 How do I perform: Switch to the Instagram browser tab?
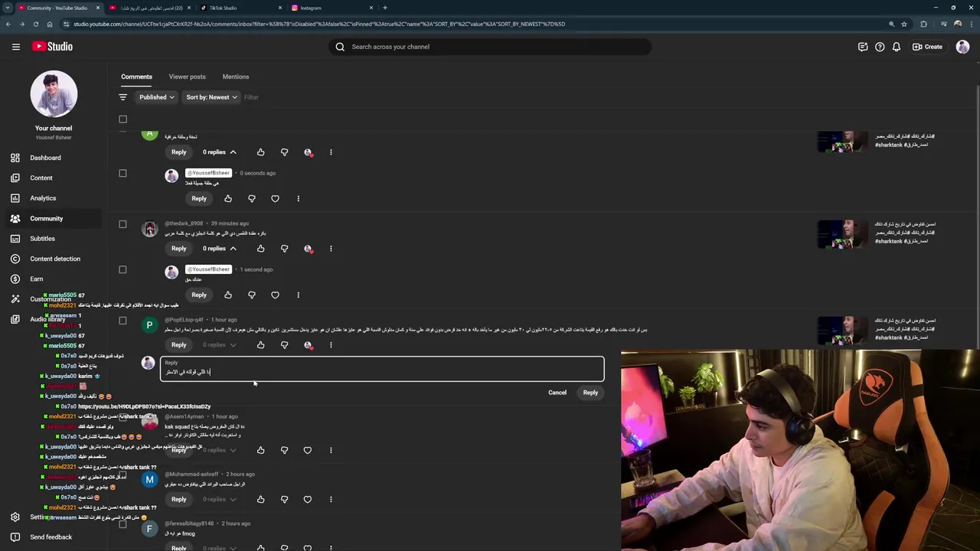click(x=330, y=8)
